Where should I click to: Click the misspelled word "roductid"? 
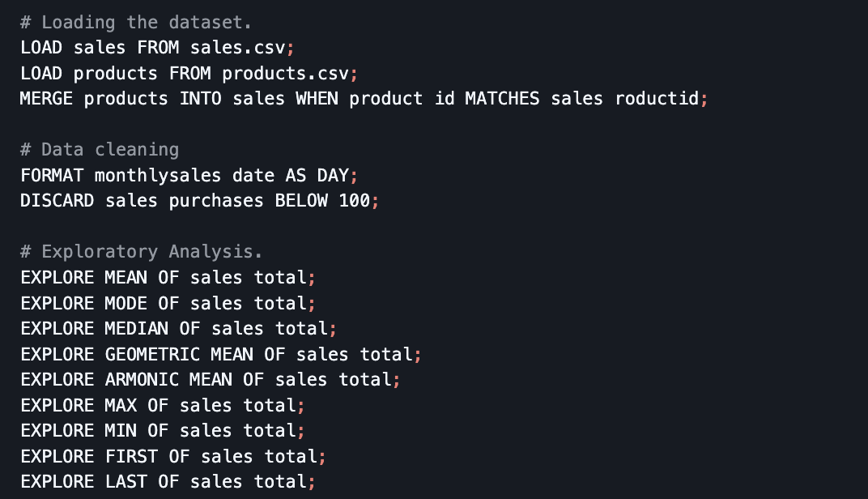657,99
